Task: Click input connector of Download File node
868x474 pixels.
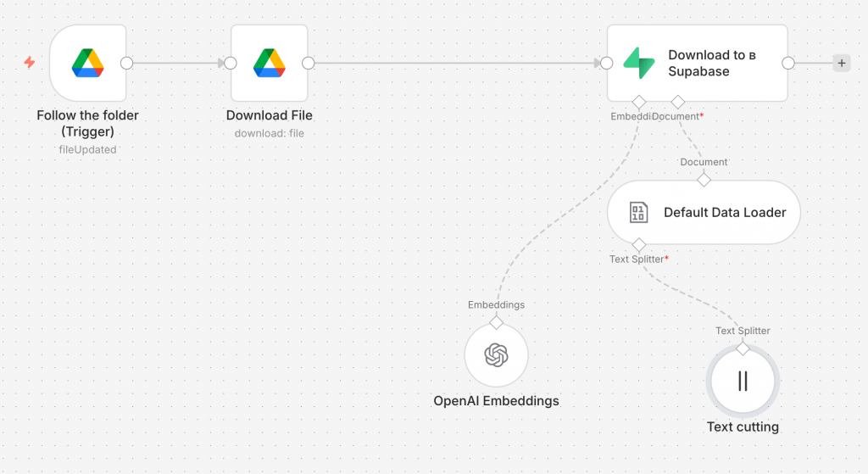Action: click(x=230, y=63)
